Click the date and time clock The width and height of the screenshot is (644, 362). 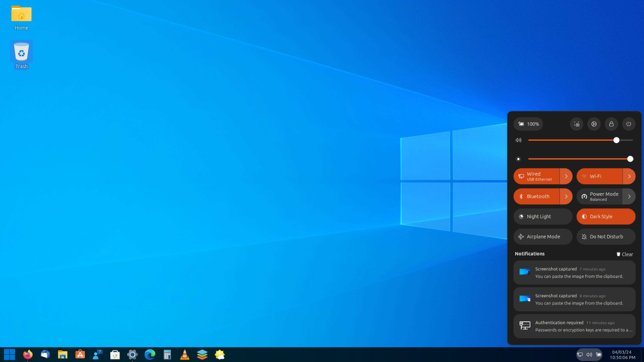(x=622, y=354)
